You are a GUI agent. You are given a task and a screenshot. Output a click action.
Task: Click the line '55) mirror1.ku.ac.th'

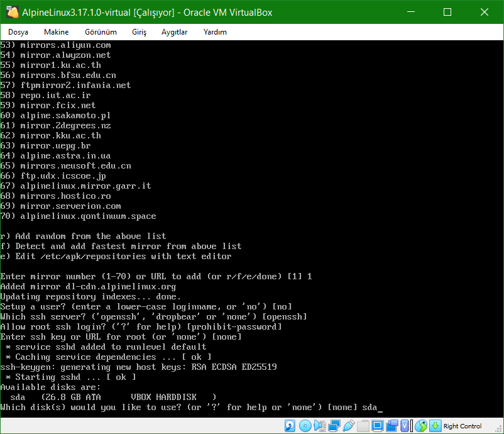50,65
